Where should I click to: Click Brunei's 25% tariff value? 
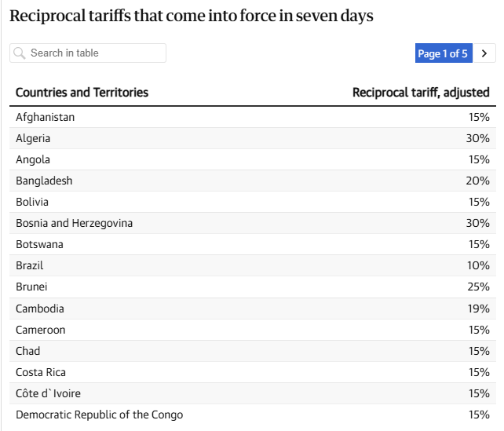[x=478, y=287]
